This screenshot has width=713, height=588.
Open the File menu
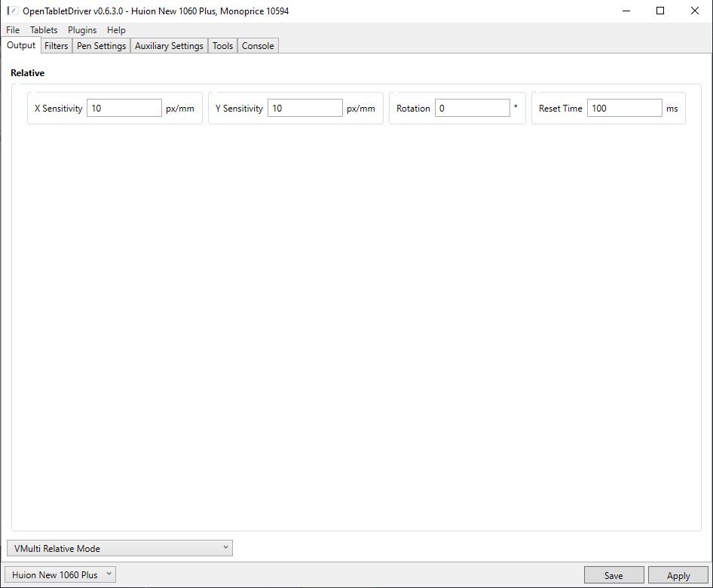coord(12,30)
